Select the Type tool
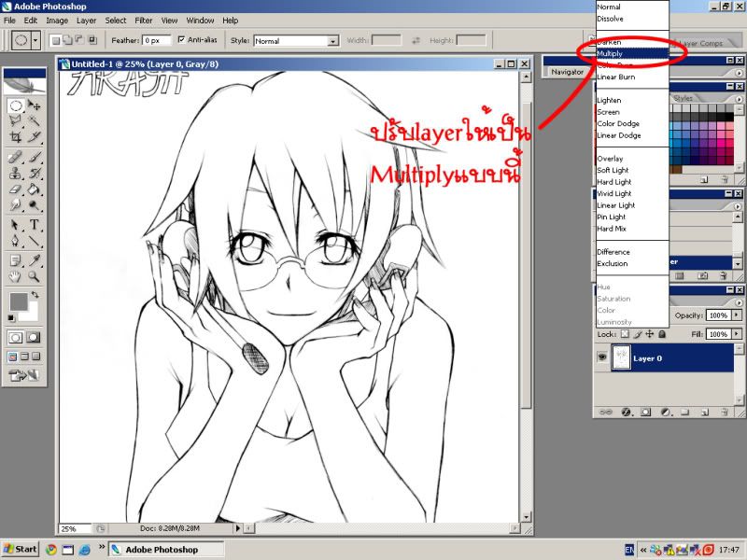The image size is (747, 560). point(34,224)
